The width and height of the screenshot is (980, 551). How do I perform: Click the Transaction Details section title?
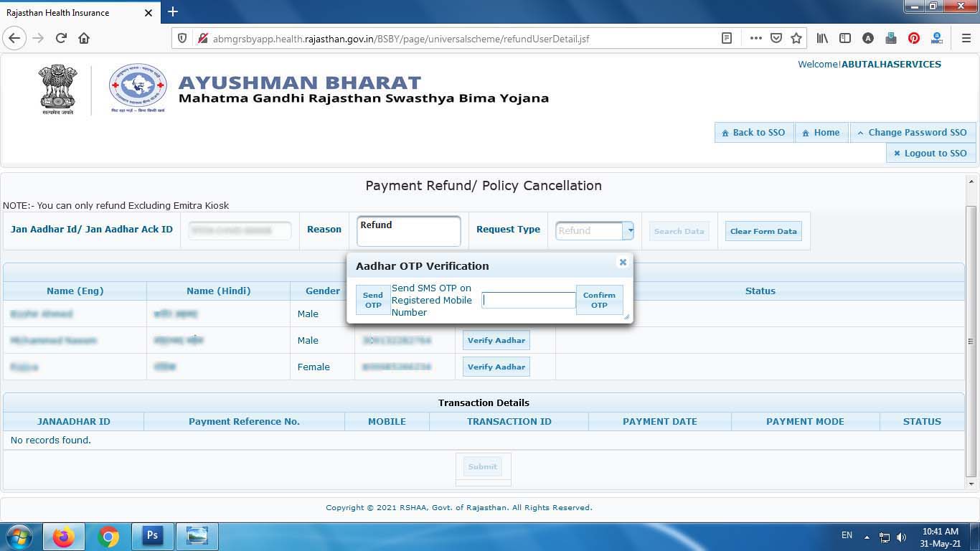point(484,402)
